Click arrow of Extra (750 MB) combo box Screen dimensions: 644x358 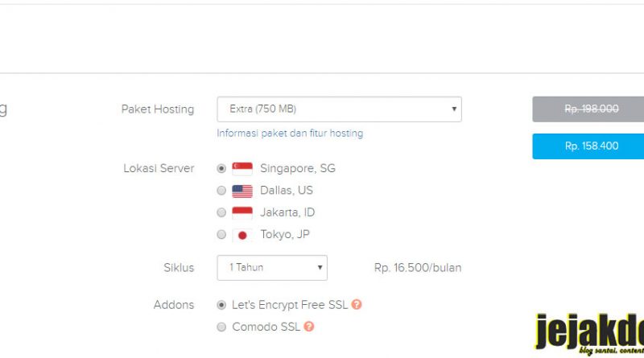pos(454,109)
